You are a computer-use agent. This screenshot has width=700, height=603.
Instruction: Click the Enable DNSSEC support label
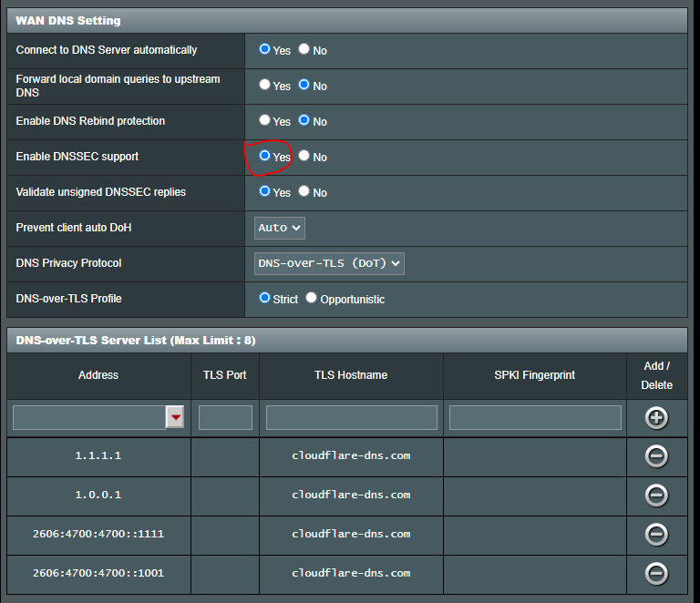tap(77, 157)
